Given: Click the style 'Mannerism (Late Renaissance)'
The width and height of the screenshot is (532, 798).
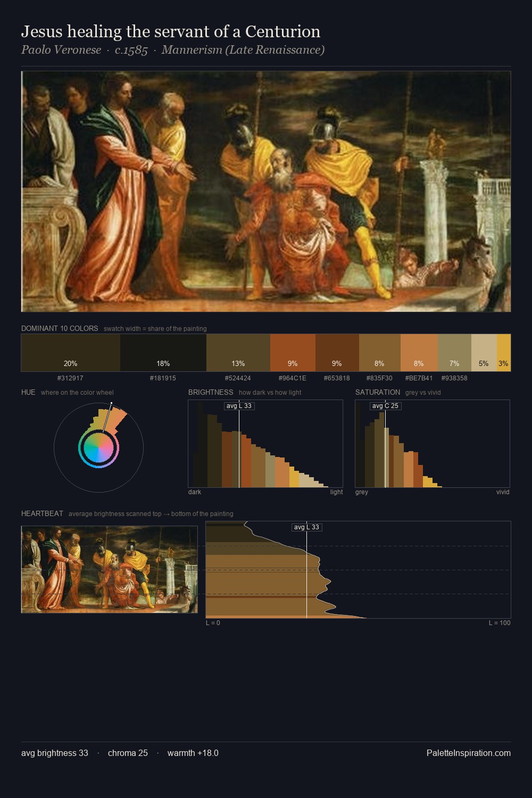Looking at the screenshot, I should pyautogui.click(x=243, y=50).
